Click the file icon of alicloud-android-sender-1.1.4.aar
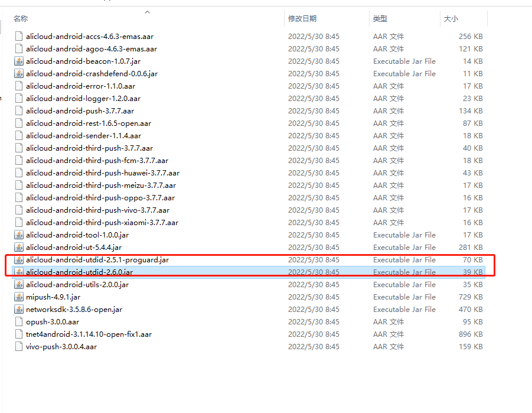The image size is (532, 413). (x=19, y=135)
